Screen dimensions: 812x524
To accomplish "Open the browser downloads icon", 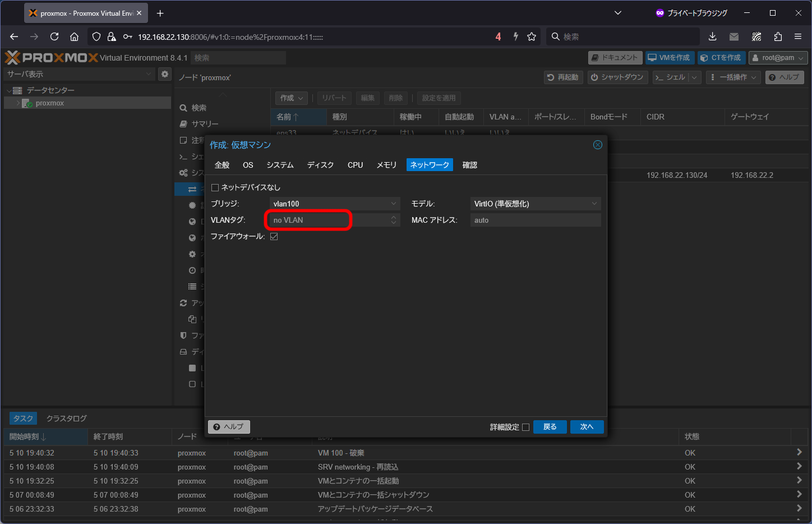I will (x=712, y=36).
